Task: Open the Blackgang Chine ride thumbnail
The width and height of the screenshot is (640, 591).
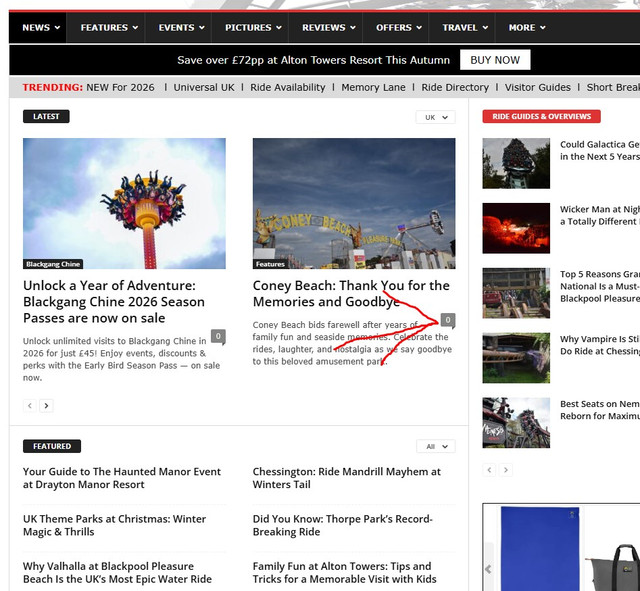Action: tap(124, 203)
